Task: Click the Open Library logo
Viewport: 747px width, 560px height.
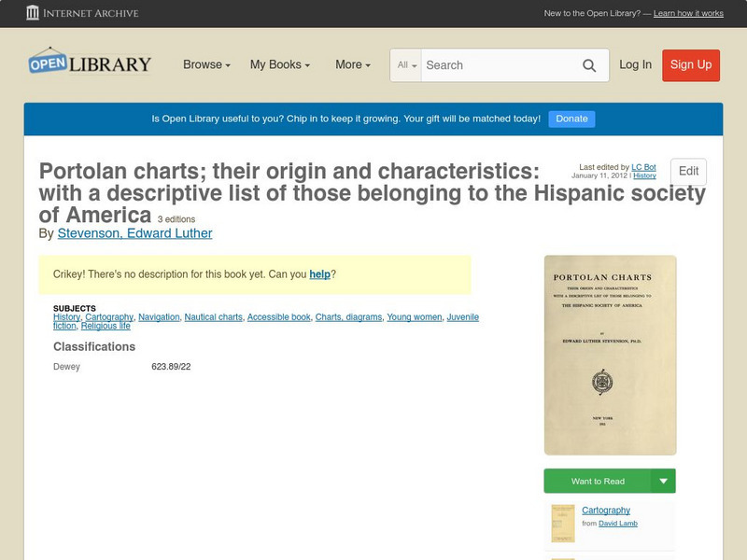Action: pyautogui.click(x=90, y=63)
